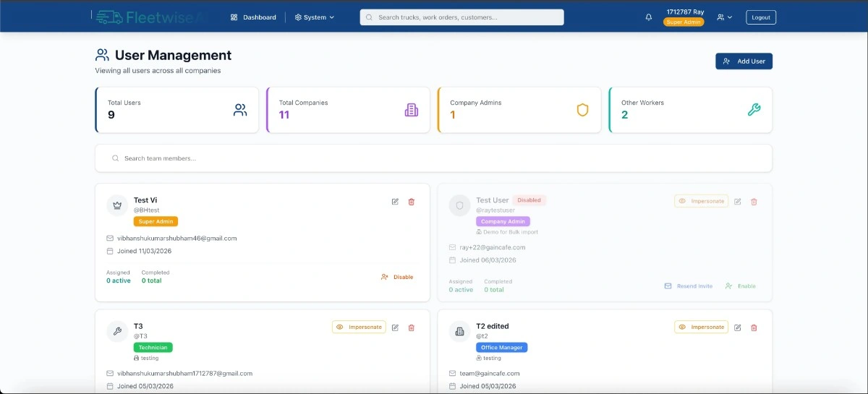
Task: Delete the Test Vi user
Action: (412, 202)
